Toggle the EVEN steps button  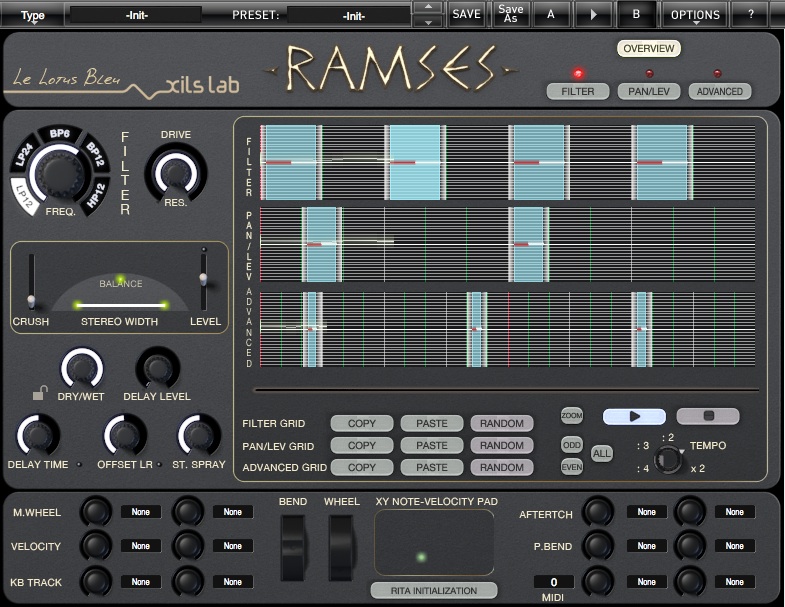571,466
